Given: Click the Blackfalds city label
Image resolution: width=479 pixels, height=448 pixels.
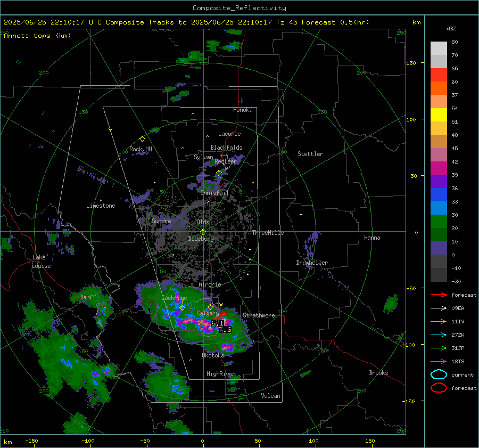Looking at the screenshot, I should pyautogui.click(x=226, y=148).
